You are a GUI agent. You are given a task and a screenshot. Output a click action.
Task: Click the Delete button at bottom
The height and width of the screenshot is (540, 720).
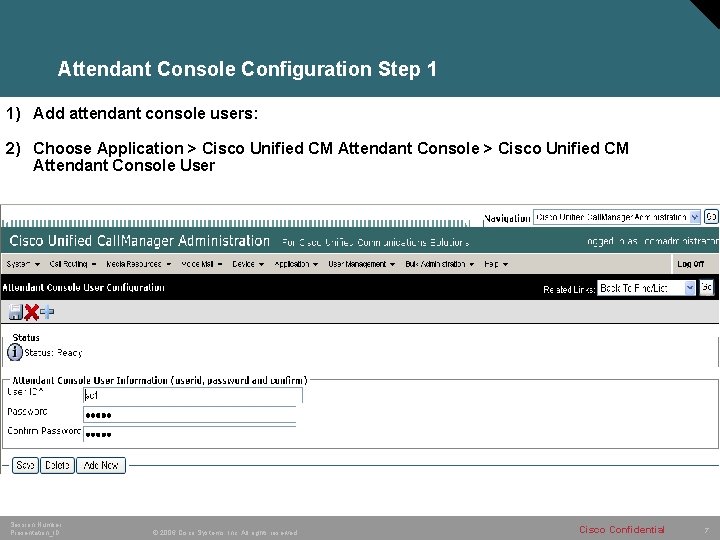click(x=57, y=465)
